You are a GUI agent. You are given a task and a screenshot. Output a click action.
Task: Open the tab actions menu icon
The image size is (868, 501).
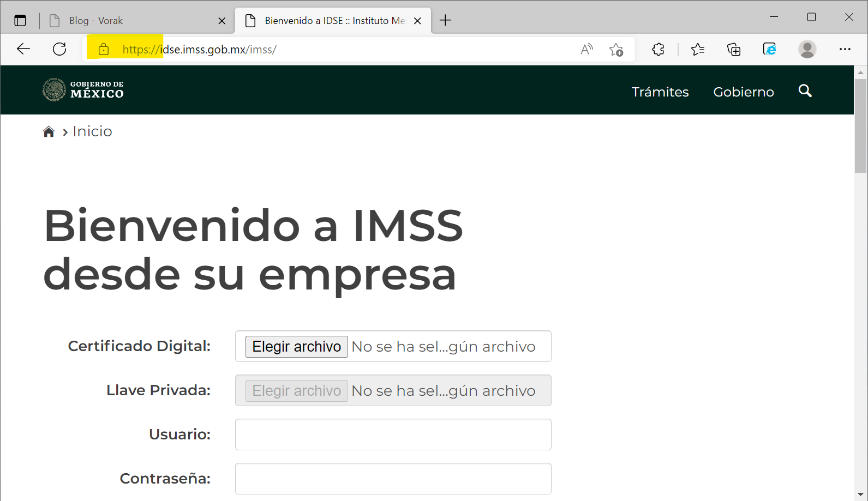click(x=20, y=21)
